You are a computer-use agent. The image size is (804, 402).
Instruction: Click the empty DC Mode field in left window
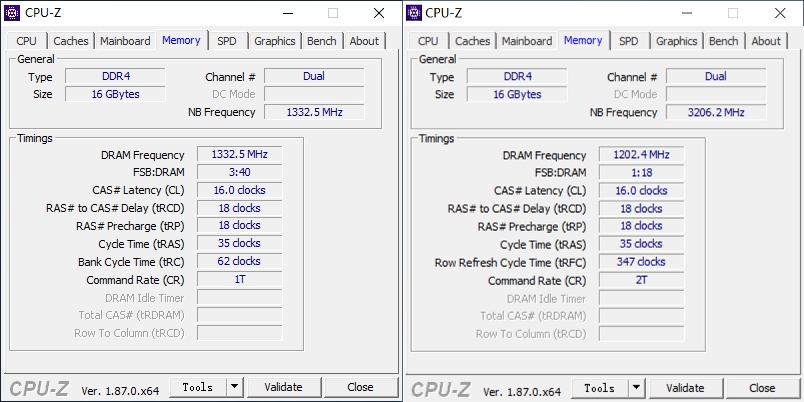[314, 94]
